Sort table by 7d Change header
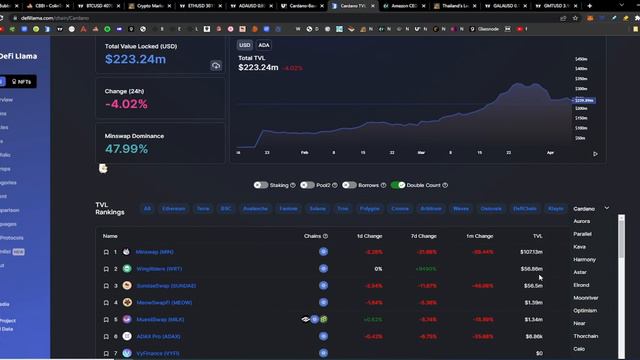This screenshot has height=360, width=640. click(x=424, y=236)
